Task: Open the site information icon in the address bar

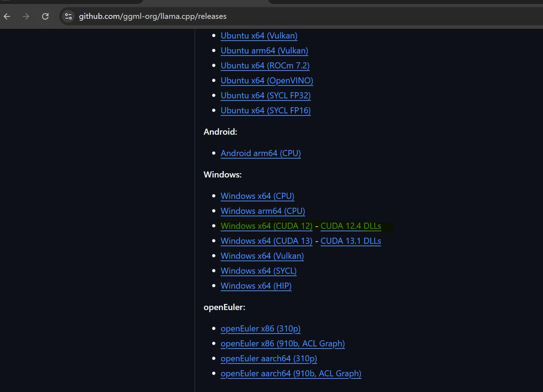Action: click(68, 16)
